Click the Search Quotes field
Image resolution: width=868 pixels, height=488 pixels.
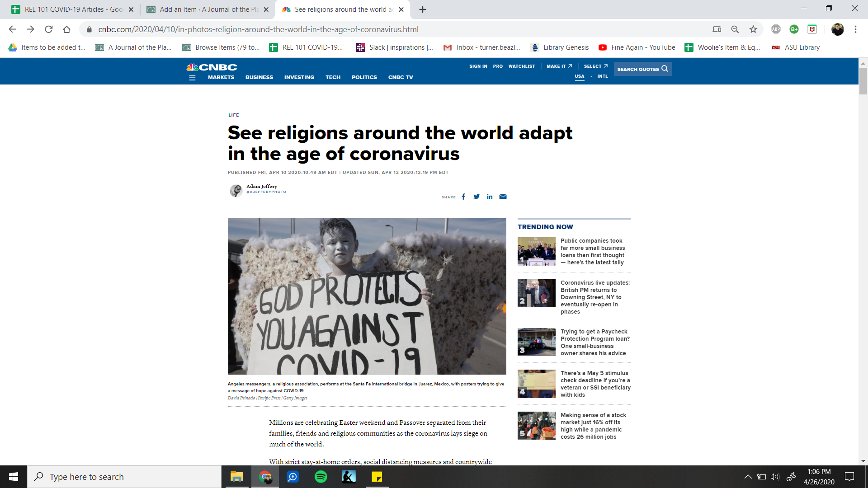(642, 69)
